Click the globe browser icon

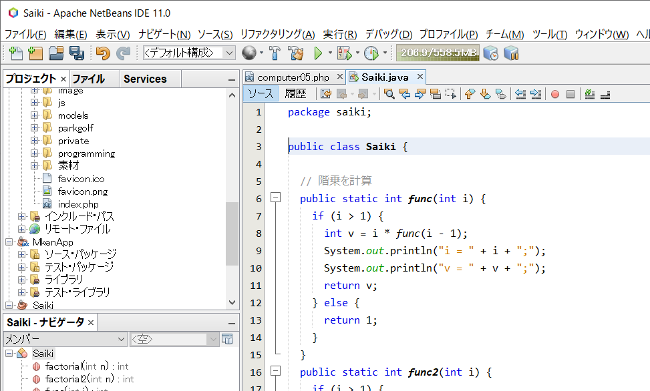click(249, 53)
